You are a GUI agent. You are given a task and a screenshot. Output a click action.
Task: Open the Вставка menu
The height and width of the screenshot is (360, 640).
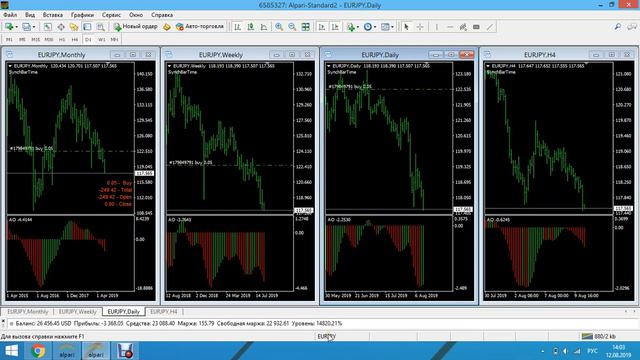point(53,15)
